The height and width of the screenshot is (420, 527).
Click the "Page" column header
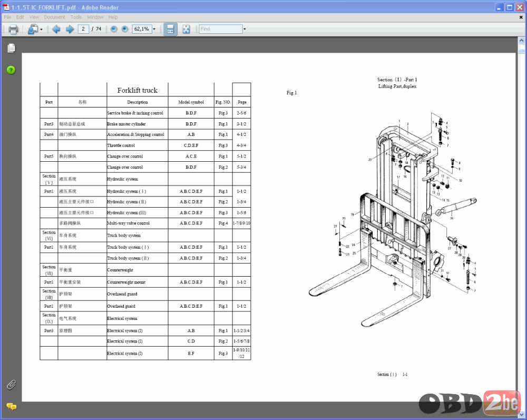click(x=242, y=102)
